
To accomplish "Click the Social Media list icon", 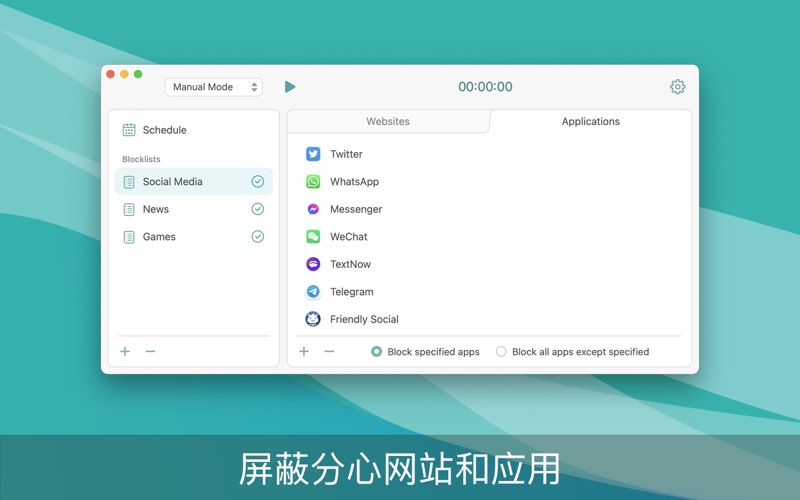I will [x=129, y=182].
